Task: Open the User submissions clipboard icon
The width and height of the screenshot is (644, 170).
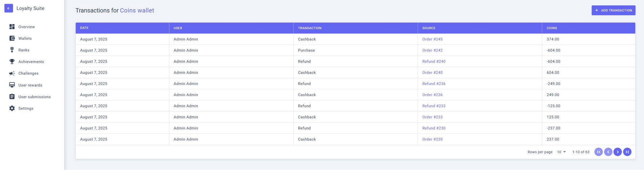Action: (x=12, y=97)
